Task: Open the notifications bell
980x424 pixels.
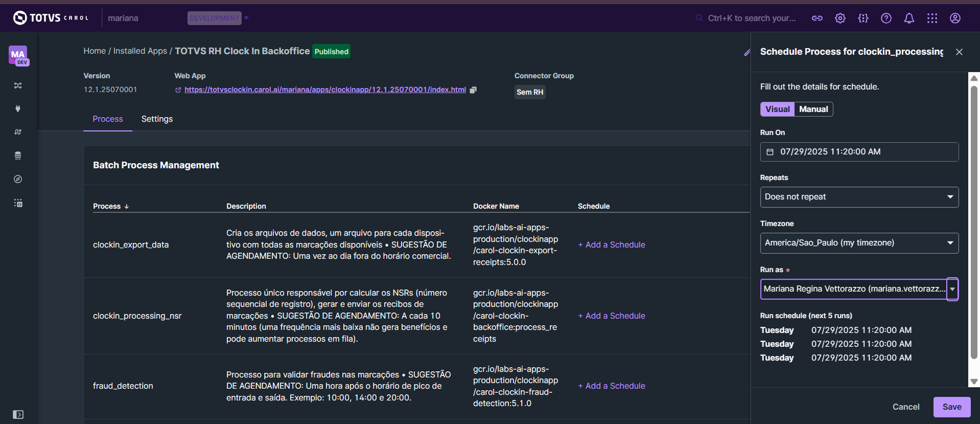Action: point(909,18)
